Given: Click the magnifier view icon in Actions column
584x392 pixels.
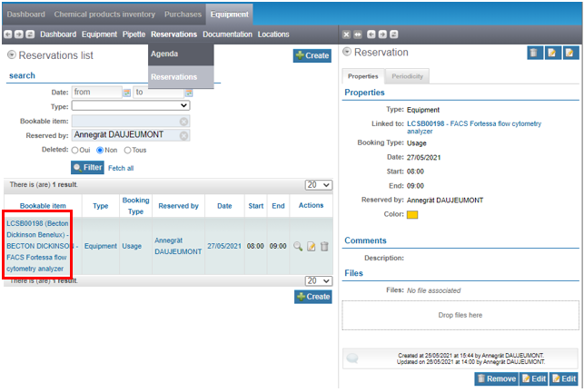Looking at the screenshot, I should point(297,246).
